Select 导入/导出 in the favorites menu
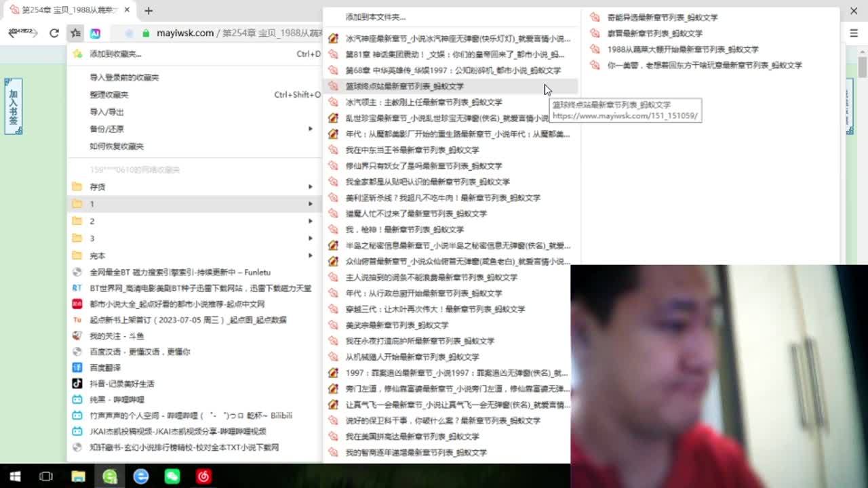 [x=107, y=112]
